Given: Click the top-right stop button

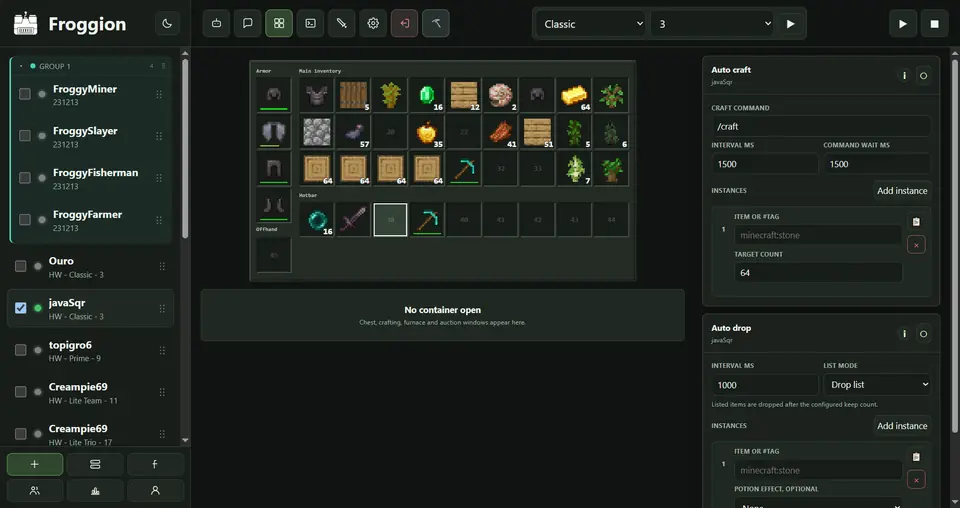Looking at the screenshot, I should pos(934,24).
